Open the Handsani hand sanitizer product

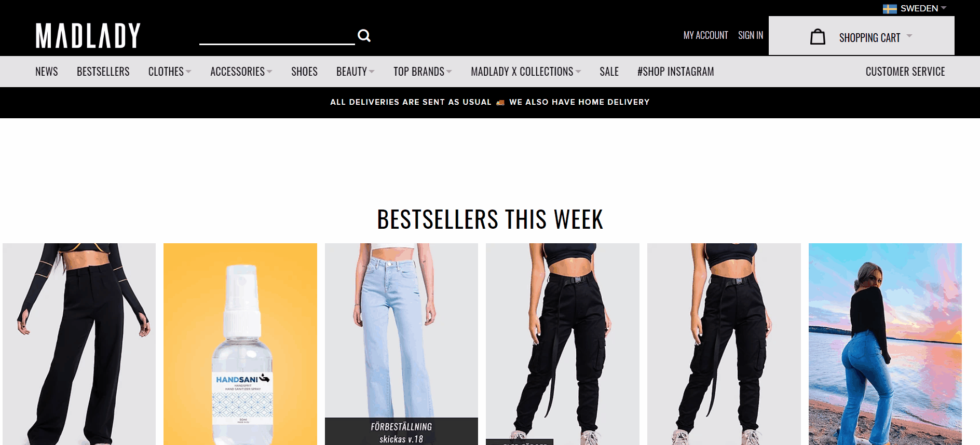click(240, 344)
